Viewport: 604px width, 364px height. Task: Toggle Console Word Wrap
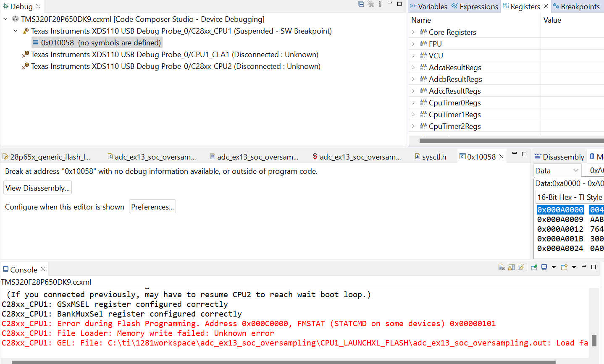(x=521, y=267)
